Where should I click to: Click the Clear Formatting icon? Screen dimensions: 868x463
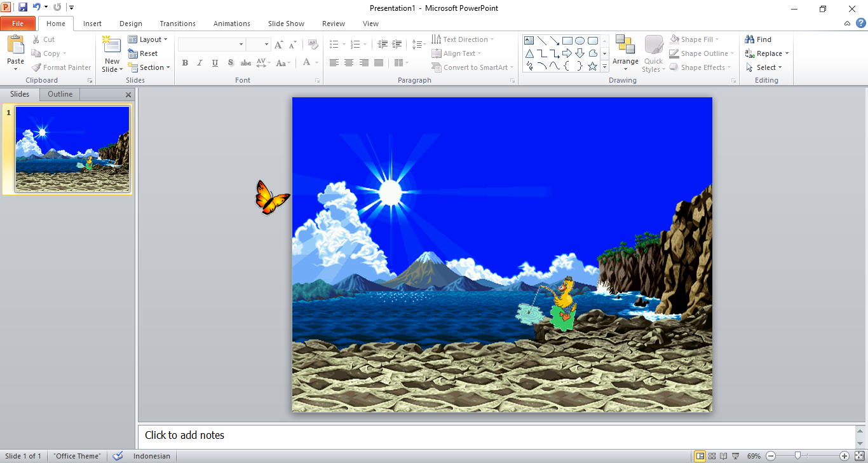coord(313,45)
